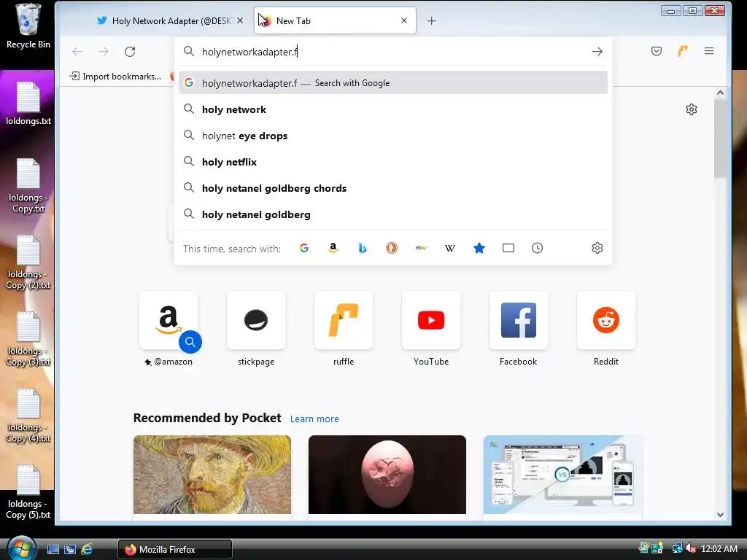Search bookmarks via star one-off icon
This screenshot has height=560, width=747.
point(479,248)
